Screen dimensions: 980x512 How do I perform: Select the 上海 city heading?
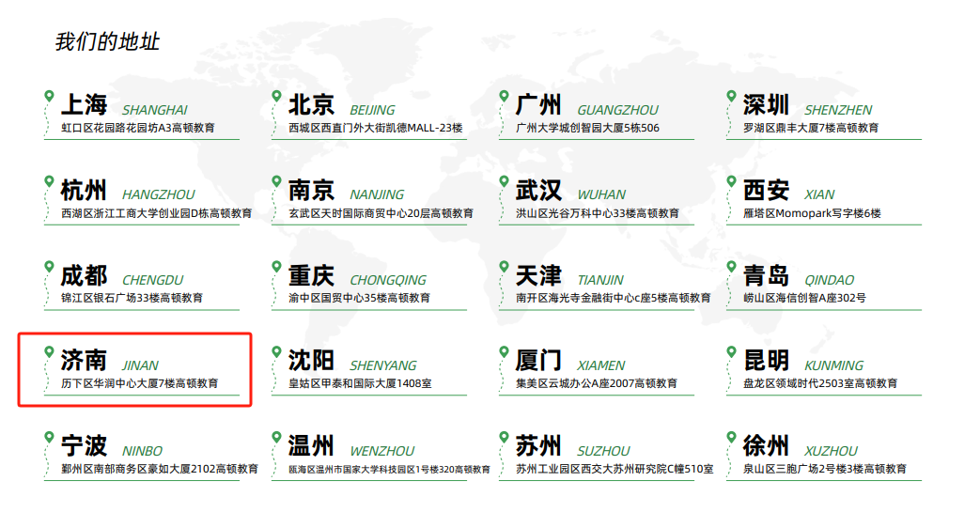coord(84,104)
